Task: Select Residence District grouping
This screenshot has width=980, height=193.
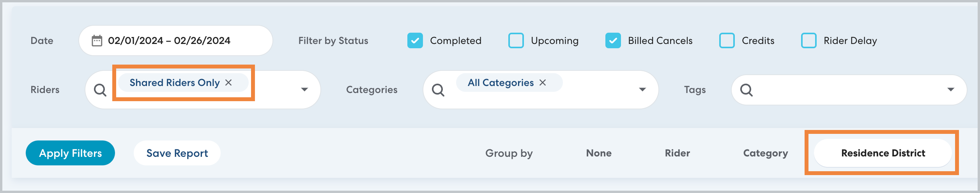Action: [x=883, y=153]
